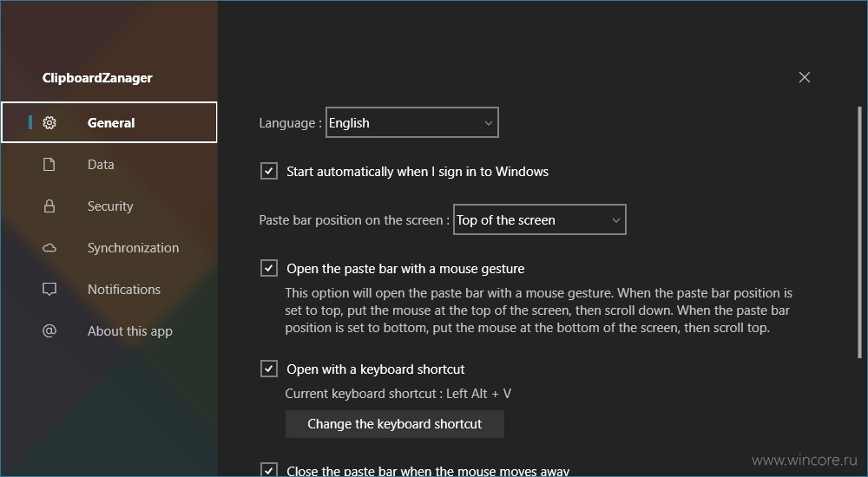
Task: Open the Security settings section
Action: (109, 206)
